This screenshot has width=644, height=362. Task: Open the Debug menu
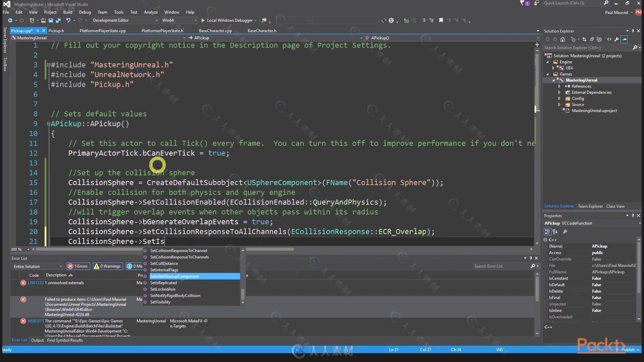(85, 12)
